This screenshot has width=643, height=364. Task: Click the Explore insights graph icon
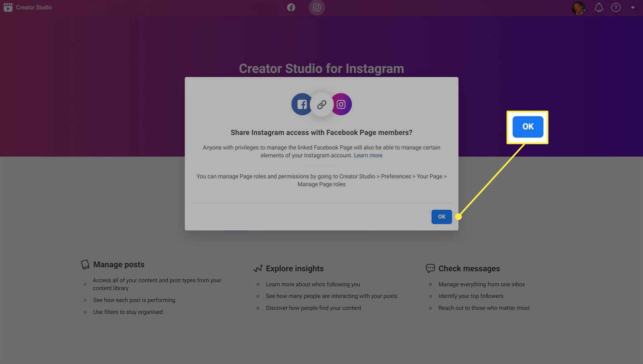[258, 269]
